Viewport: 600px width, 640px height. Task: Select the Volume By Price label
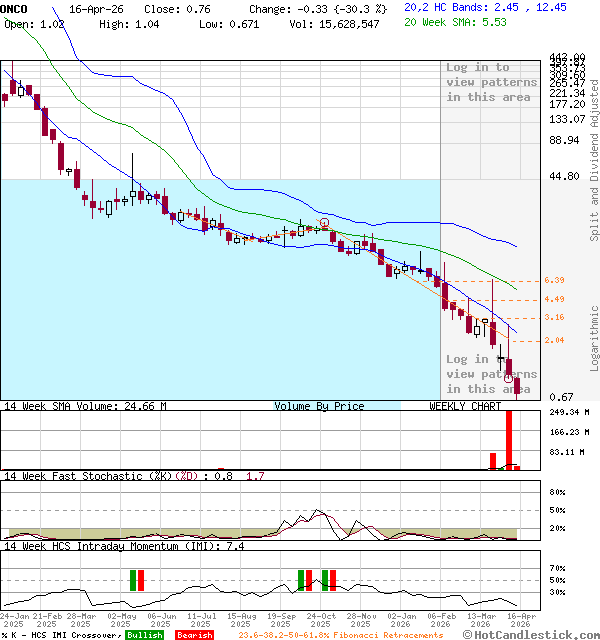pos(319,406)
